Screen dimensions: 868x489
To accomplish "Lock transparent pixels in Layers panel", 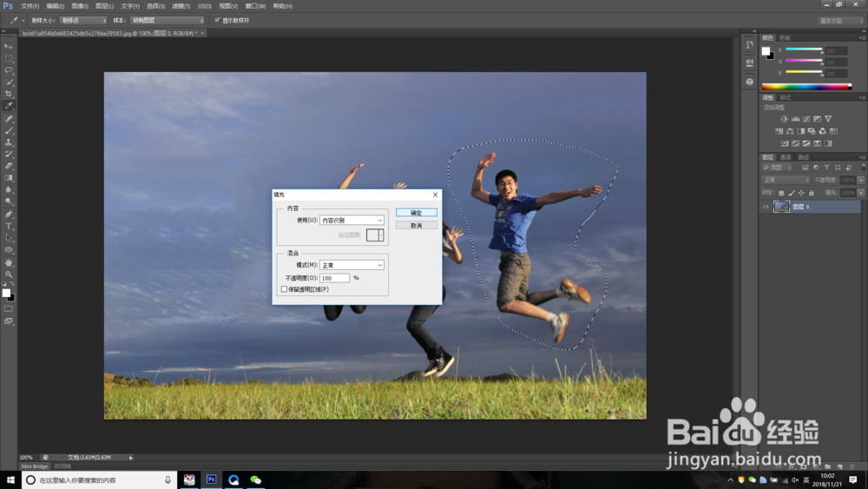I will pyautogui.click(x=781, y=193).
